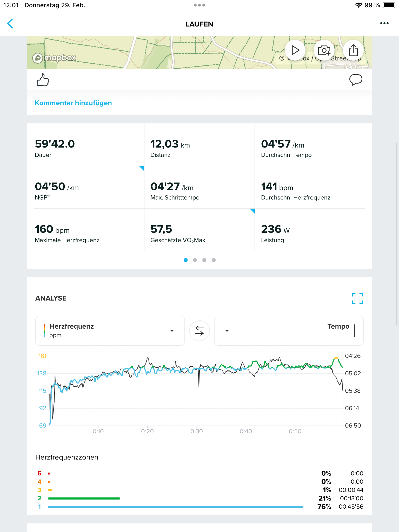This screenshot has width=399, height=532.
Task: Tap the LAUFEN title
Action: (x=199, y=24)
